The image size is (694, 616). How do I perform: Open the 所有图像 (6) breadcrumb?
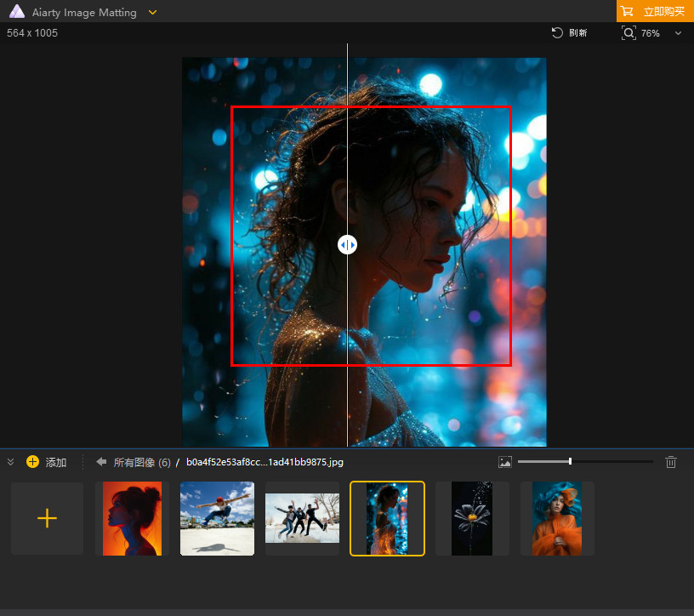tap(141, 462)
